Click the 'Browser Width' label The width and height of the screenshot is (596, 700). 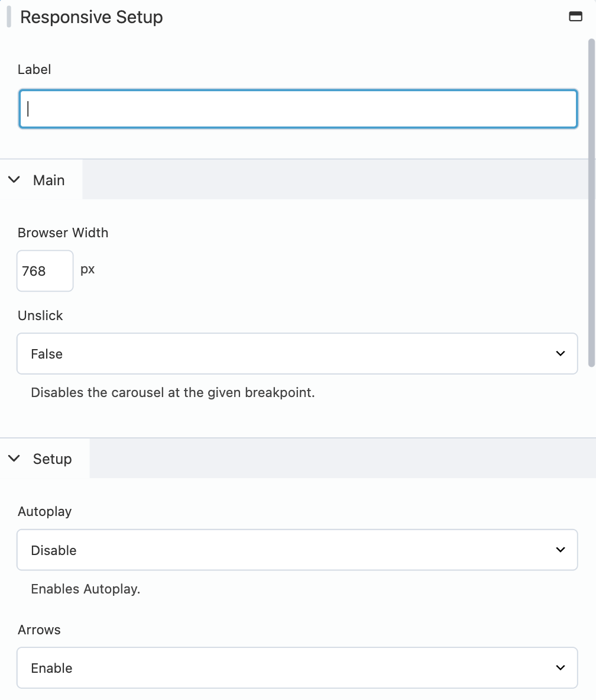(x=63, y=233)
